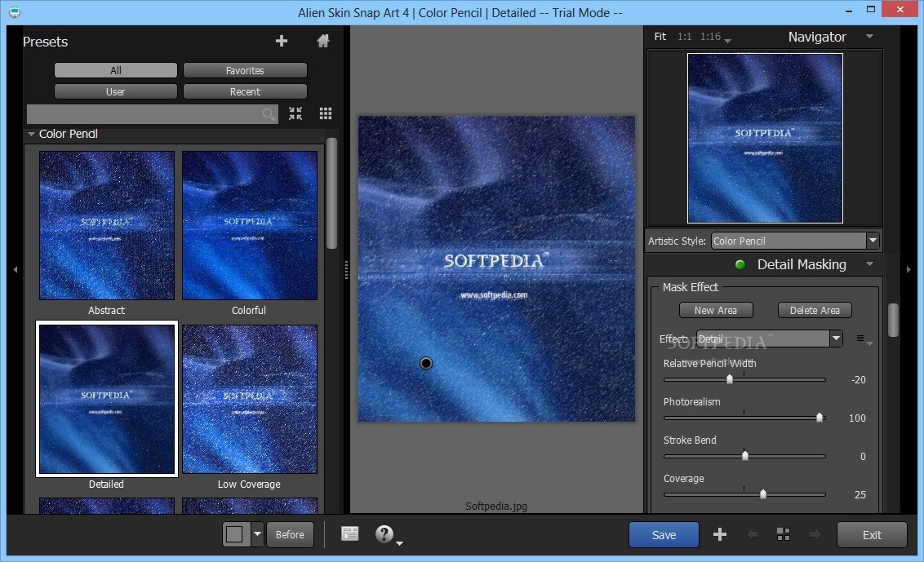
Task: Click the Exit button
Action: pos(872,534)
